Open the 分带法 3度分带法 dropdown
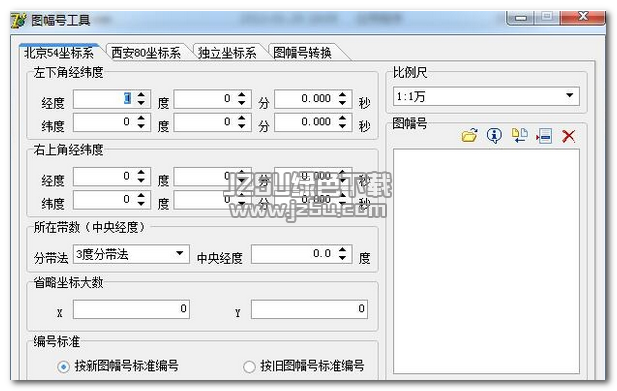This screenshot has width=617, height=391. [131, 254]
